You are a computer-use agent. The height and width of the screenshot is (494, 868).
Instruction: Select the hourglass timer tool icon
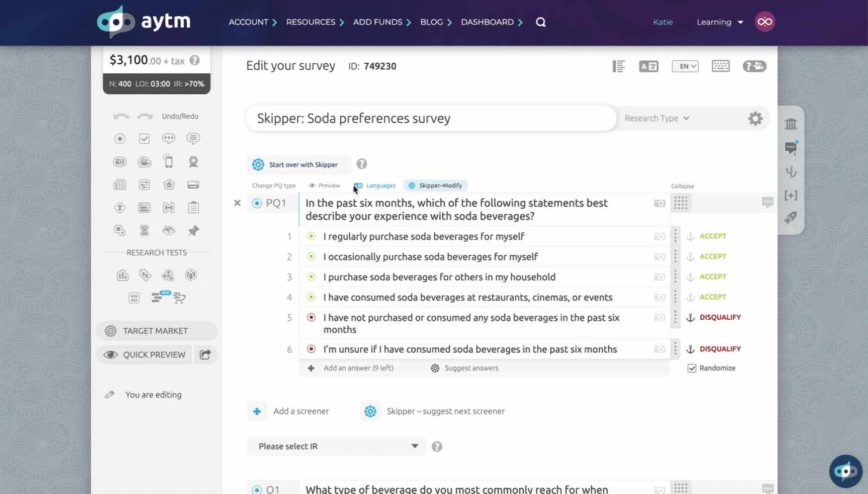click(144, 231)
